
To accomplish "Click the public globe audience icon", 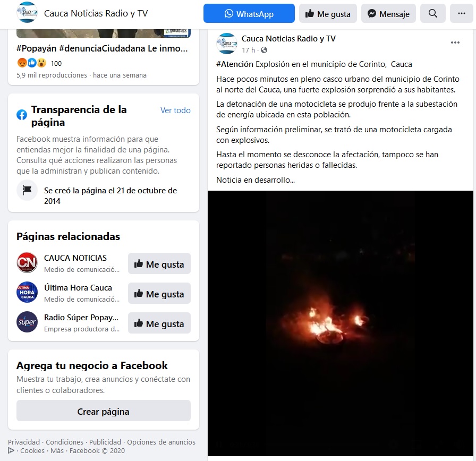I will tap(264, 50).
